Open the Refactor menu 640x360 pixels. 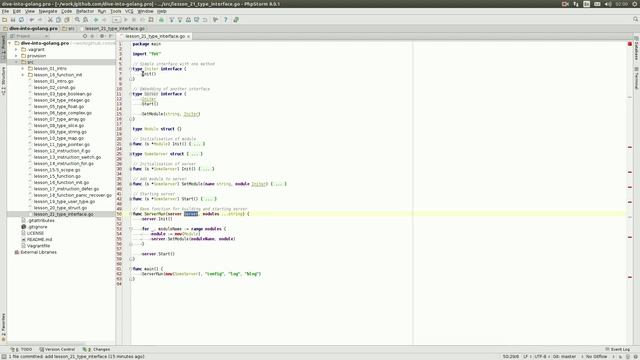(85, 11)
